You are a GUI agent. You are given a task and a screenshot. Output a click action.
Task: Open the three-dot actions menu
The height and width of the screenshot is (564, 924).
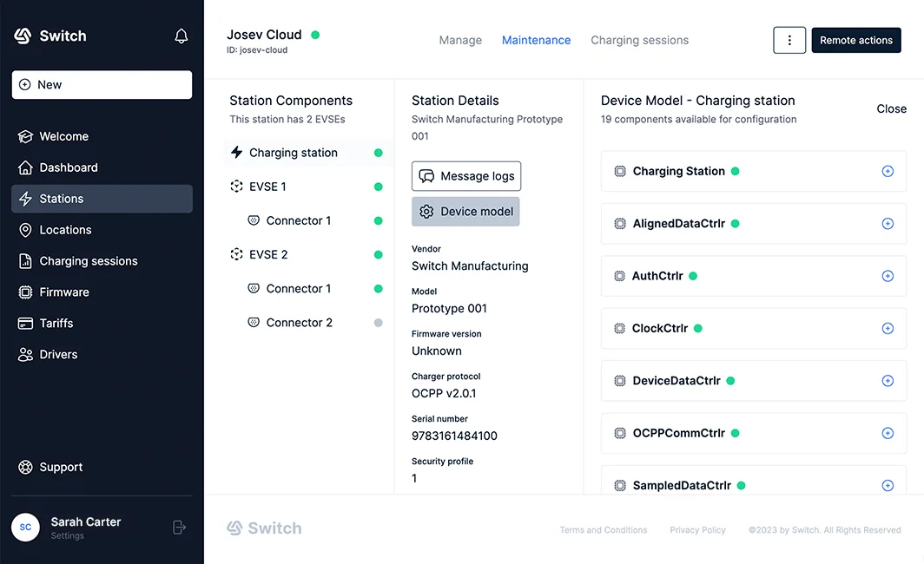click(789, 40)
